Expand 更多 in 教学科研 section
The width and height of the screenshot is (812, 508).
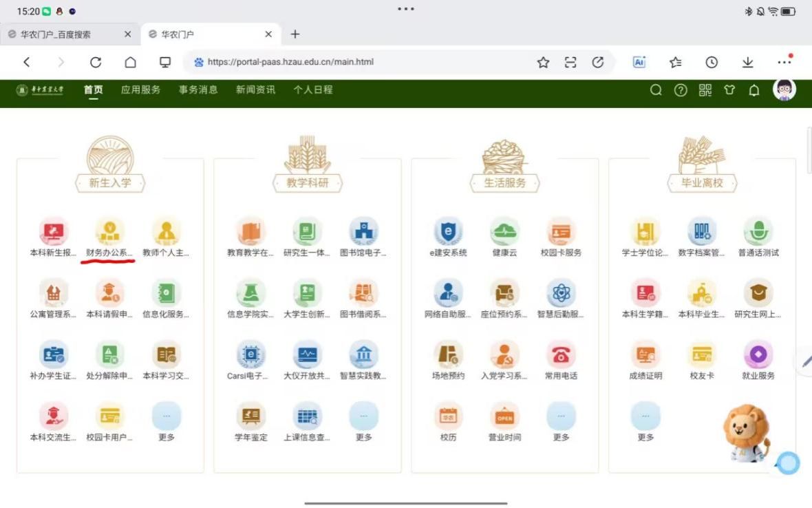click(x=363, y=417)
